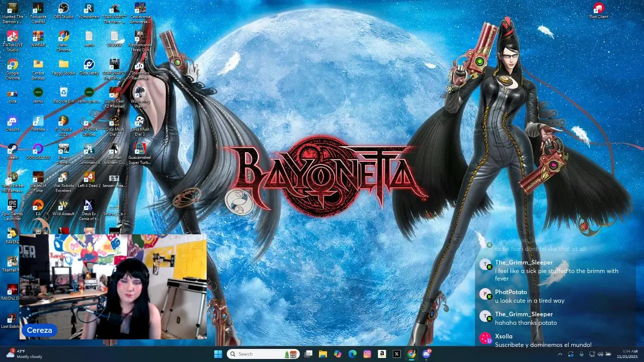The width and height of the screenshot is (644, 362).
Task: Launch War Robots Frontiers
Action: 63,183
